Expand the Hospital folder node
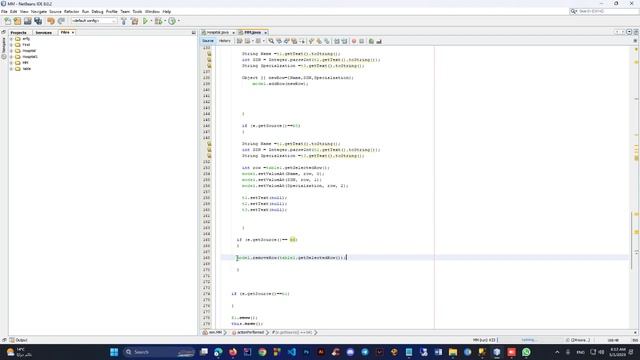This screenshot has height=360, width=640. [x=11, y=51]
